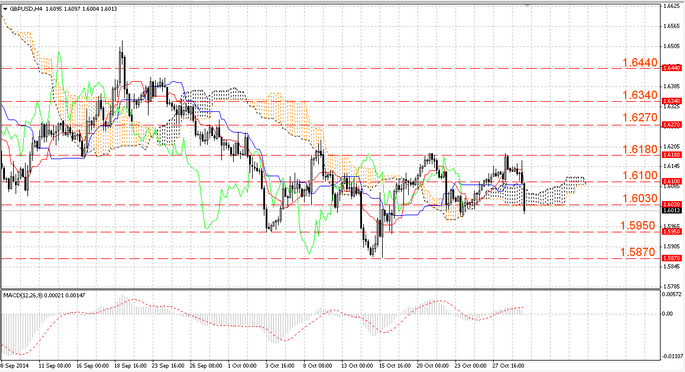The width and height of the screenshot is (685, 372).
Task: Click the MACD 0.00 axis level
Action: pyautogui.click(x=667, y=314)
